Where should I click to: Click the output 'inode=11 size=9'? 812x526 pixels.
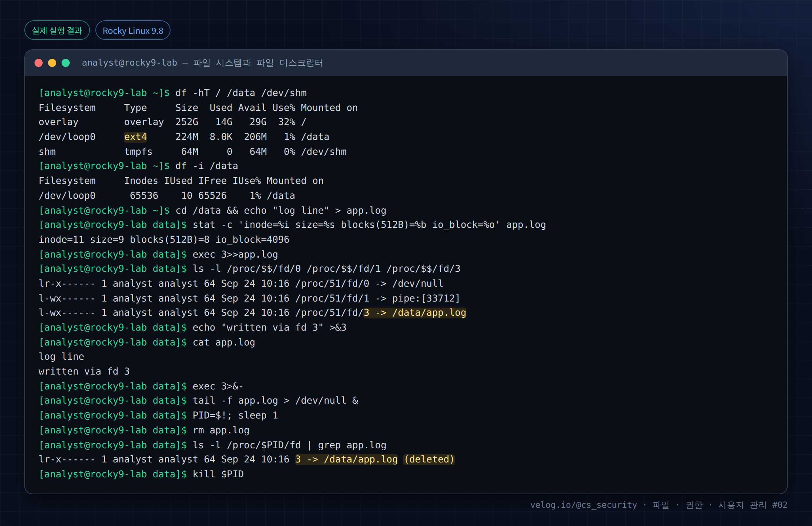coord(81,239)
